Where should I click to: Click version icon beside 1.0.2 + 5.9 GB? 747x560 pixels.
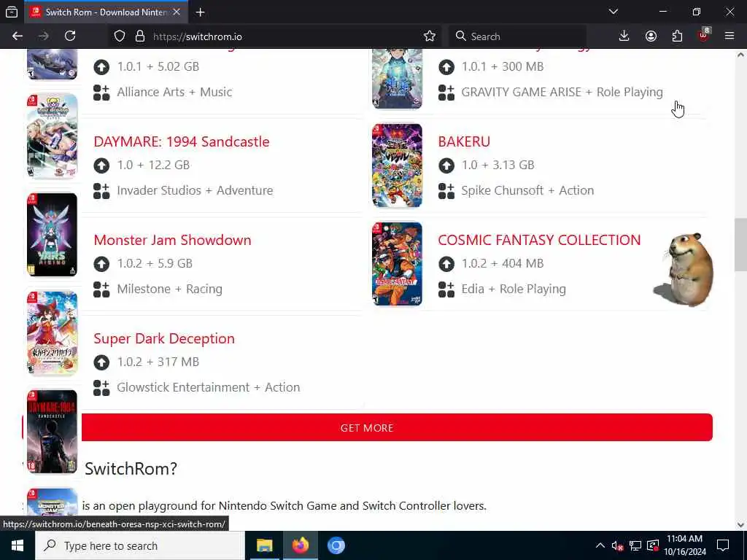pos(101,264)
